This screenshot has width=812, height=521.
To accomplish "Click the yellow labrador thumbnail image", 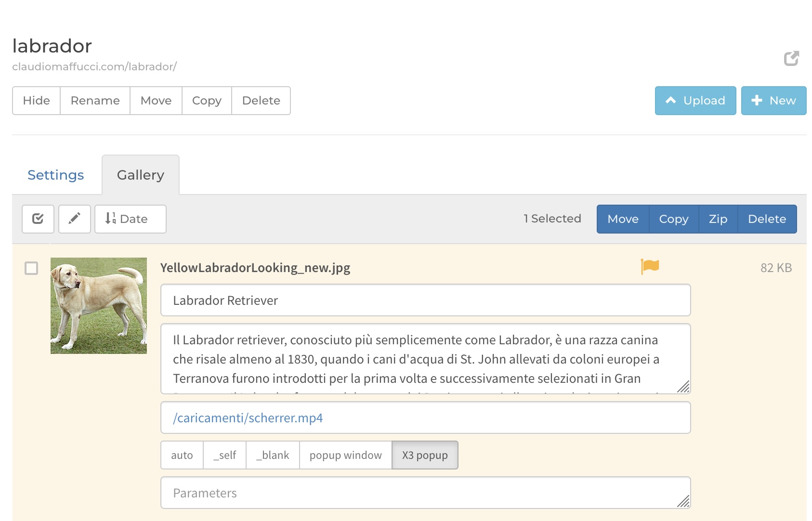I will point(99,306).
